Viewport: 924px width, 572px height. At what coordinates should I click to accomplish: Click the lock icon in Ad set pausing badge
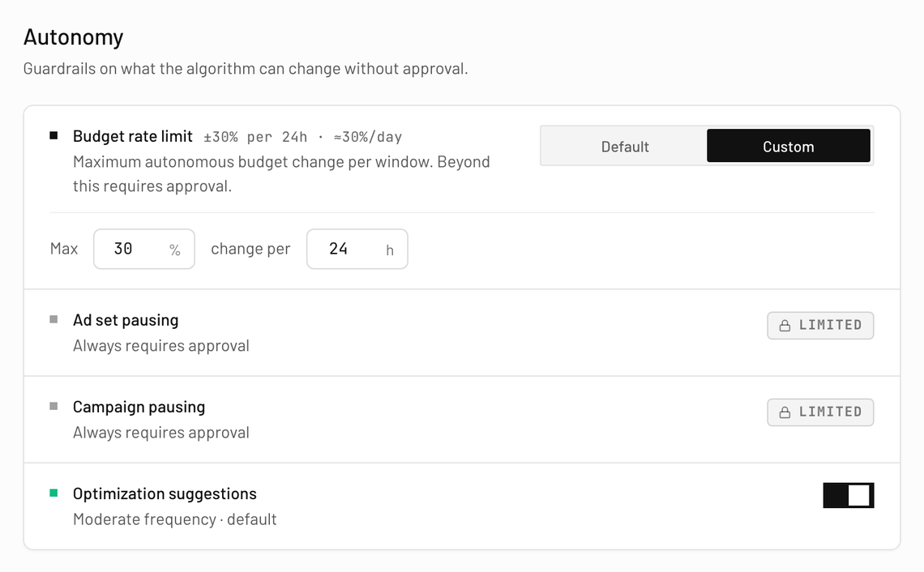click(785, 325)
